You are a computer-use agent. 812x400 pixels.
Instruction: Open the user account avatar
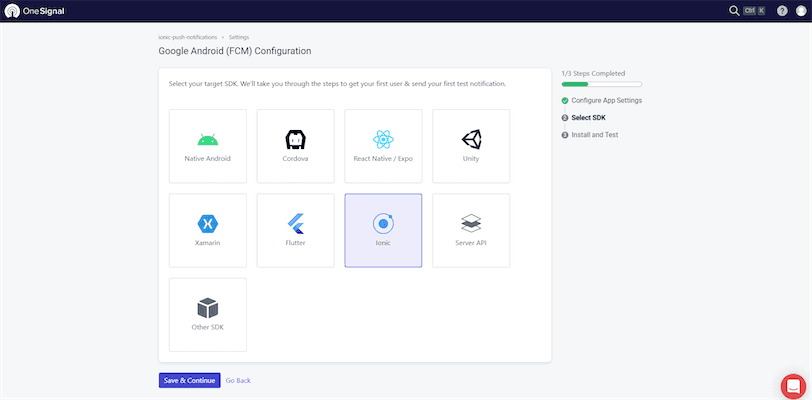(801, 10)
